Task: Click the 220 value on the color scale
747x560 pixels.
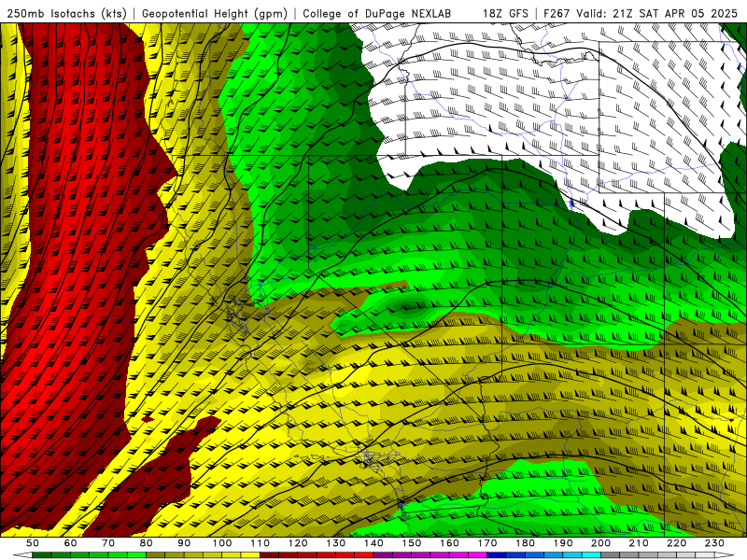Action: point(676,543)
